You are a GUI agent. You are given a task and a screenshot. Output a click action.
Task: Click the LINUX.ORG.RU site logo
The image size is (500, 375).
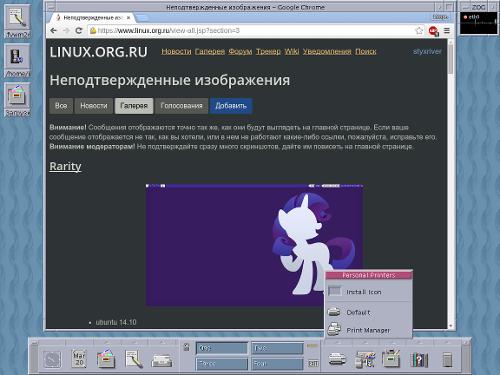coord(98,52)
